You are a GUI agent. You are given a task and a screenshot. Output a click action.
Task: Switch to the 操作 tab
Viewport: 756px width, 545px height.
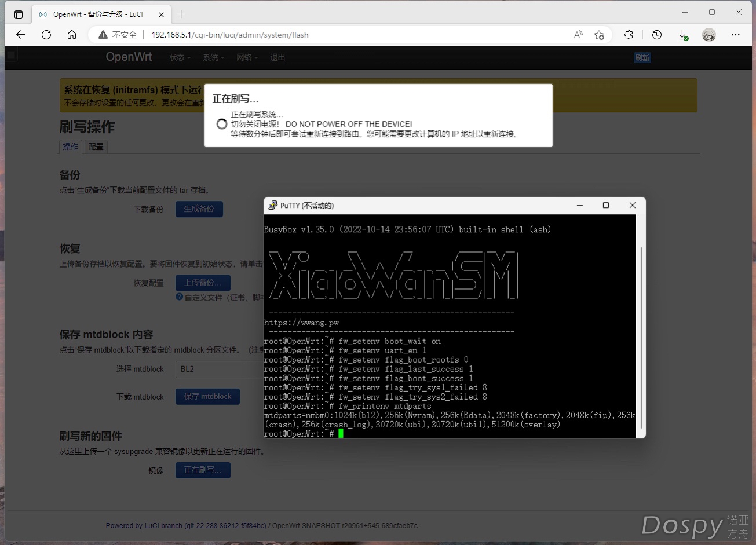tap(71, 147)
